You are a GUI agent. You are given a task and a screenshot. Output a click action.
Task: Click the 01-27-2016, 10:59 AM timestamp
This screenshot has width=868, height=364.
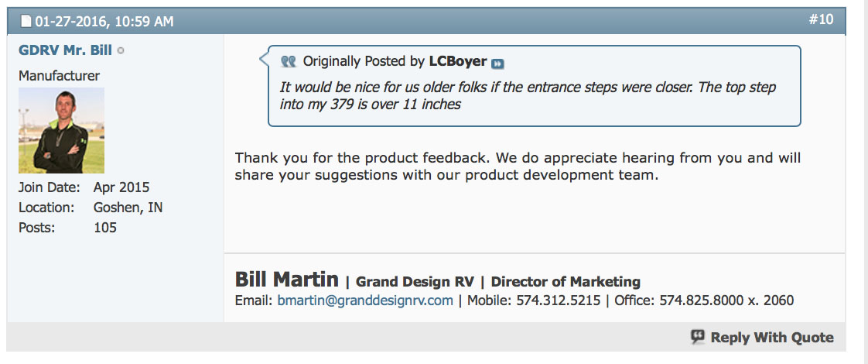(102, 22)
